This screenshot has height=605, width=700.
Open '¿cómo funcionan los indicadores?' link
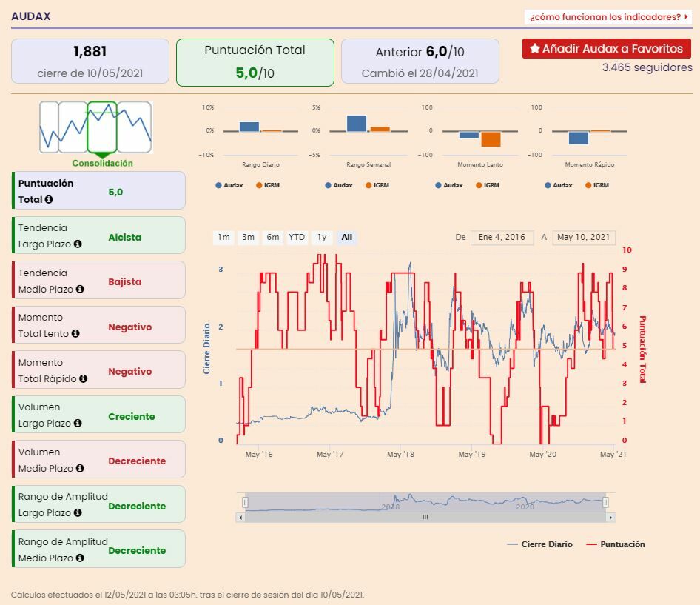608,17
